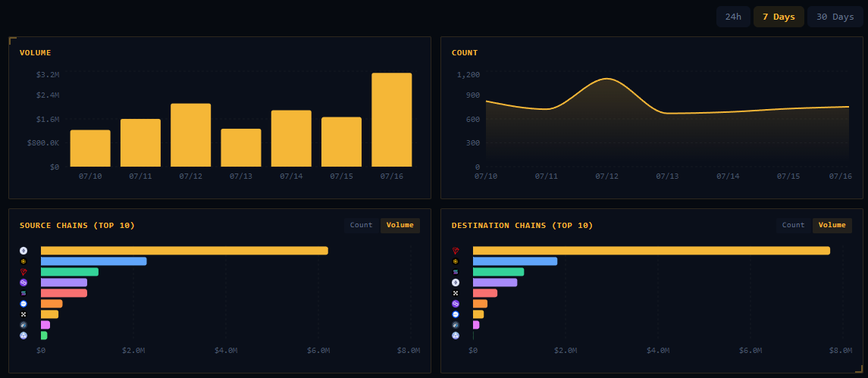
Task: Switch Destination Chains to Count view
Action: tap(793, 225)
